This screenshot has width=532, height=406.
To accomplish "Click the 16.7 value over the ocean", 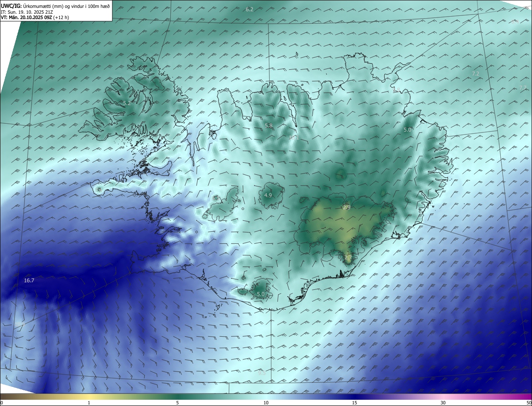I will [29, 281].
